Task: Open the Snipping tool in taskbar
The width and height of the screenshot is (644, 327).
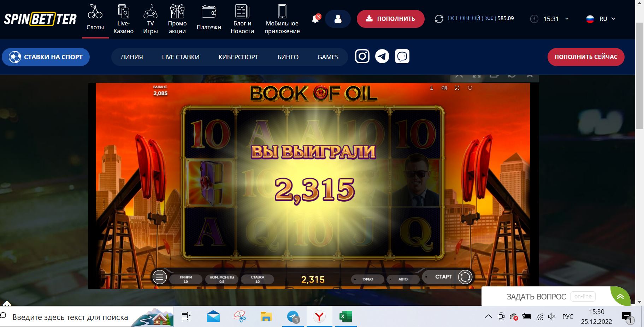Action: (x=240, y=317)
